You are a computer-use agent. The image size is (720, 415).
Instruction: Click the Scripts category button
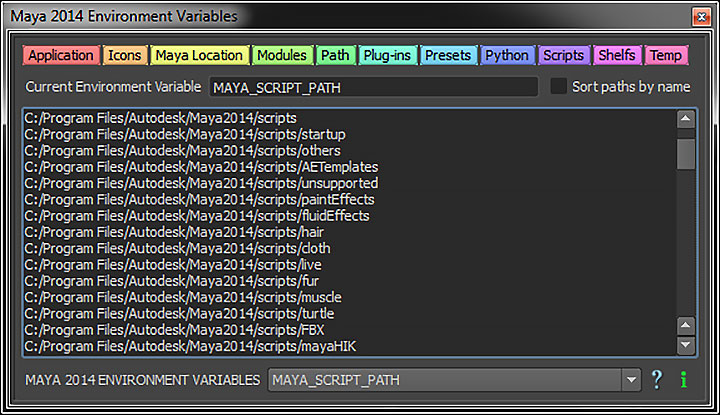point(563,56)
